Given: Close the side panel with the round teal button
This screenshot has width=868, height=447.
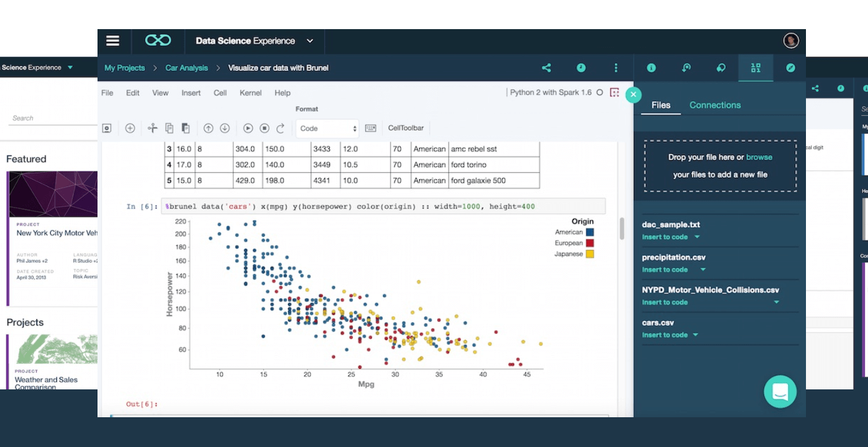Looking at the screenshot, I should [x=633, y=94].
